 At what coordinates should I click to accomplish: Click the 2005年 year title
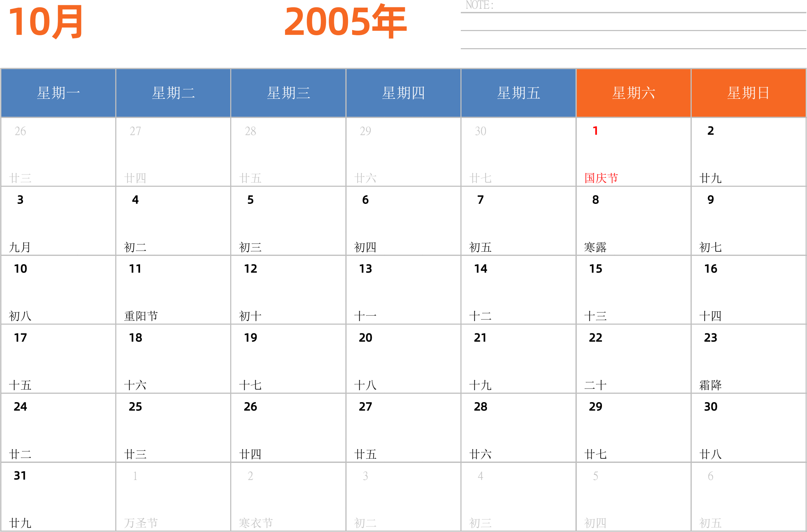(x=346, y=21)
